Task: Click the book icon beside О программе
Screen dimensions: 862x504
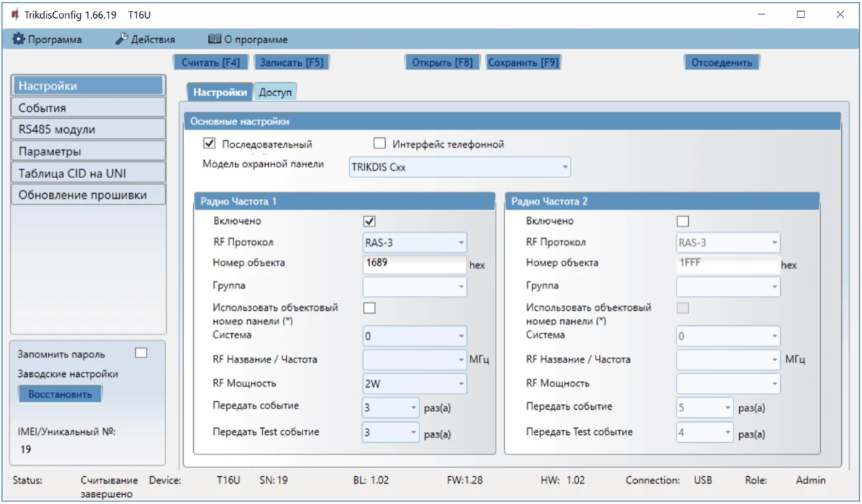Action: pyautogui.click(x=214, y=39)
